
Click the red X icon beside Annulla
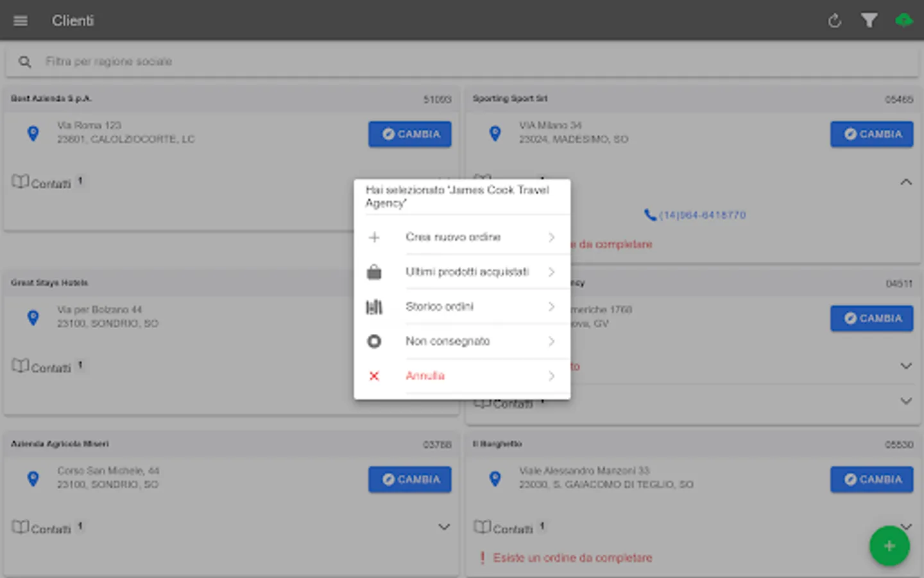374,376
